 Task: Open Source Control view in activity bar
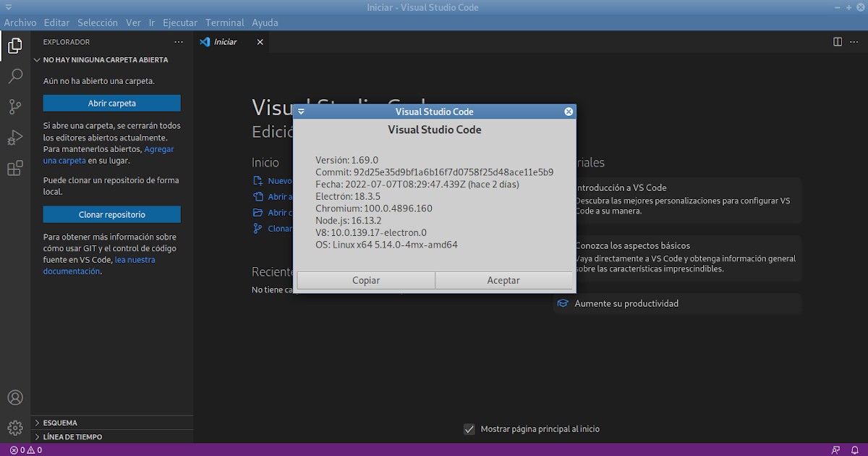tap(14, 107)
